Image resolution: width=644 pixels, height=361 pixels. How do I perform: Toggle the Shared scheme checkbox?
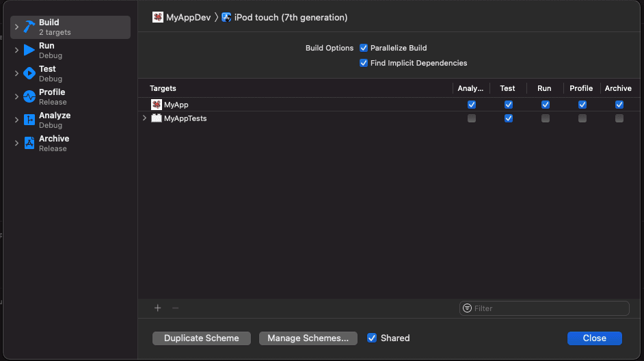click(372, 338)
